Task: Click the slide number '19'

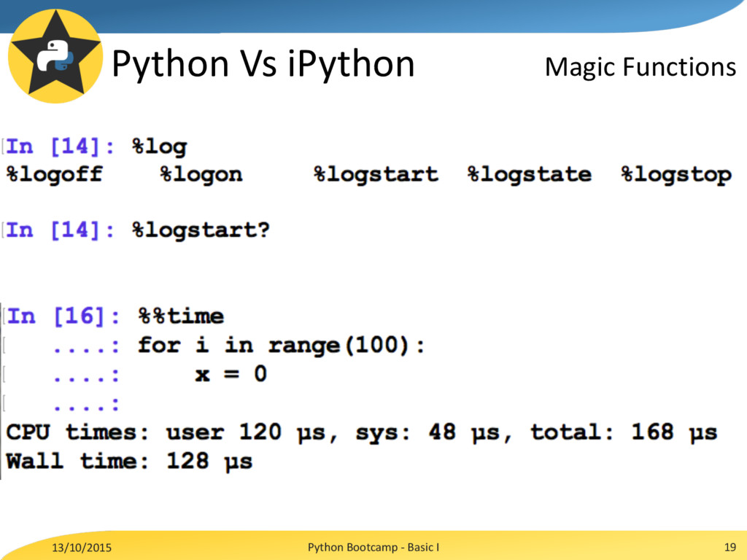Action: [x=729, y=547]
